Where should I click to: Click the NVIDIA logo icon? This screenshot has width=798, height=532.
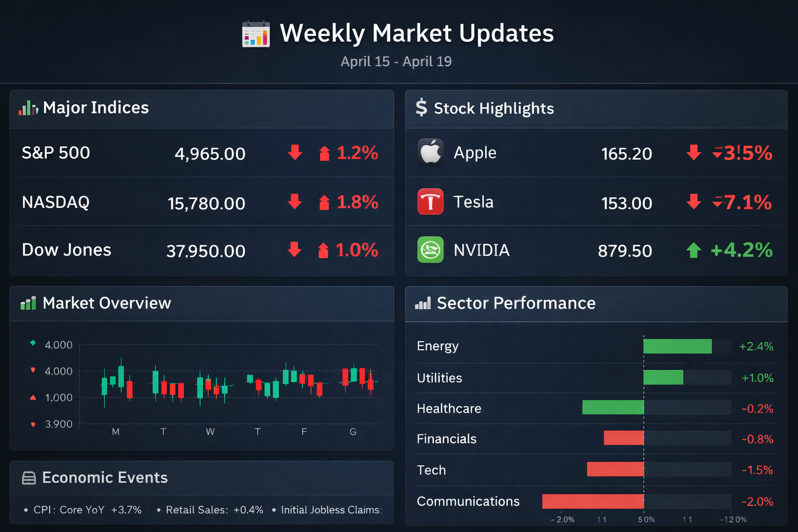click(430, 250)
